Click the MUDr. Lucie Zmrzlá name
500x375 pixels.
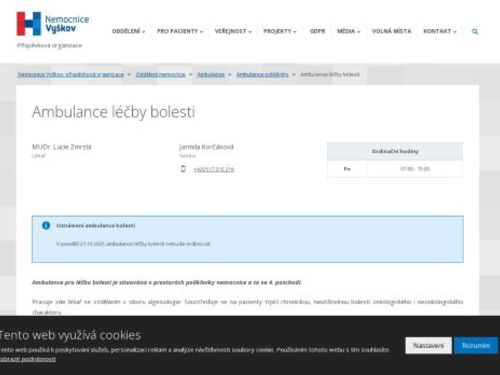(62, 147)
